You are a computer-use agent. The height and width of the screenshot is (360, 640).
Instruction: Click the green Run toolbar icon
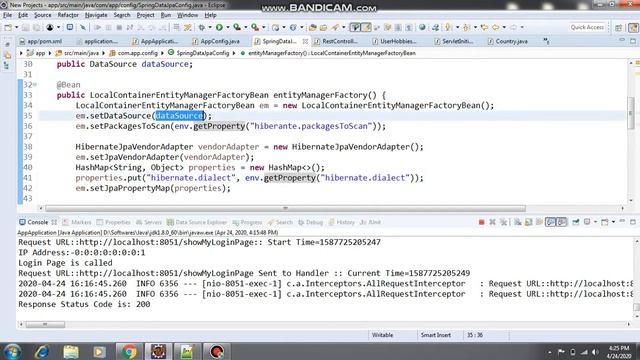pos(219,27)
